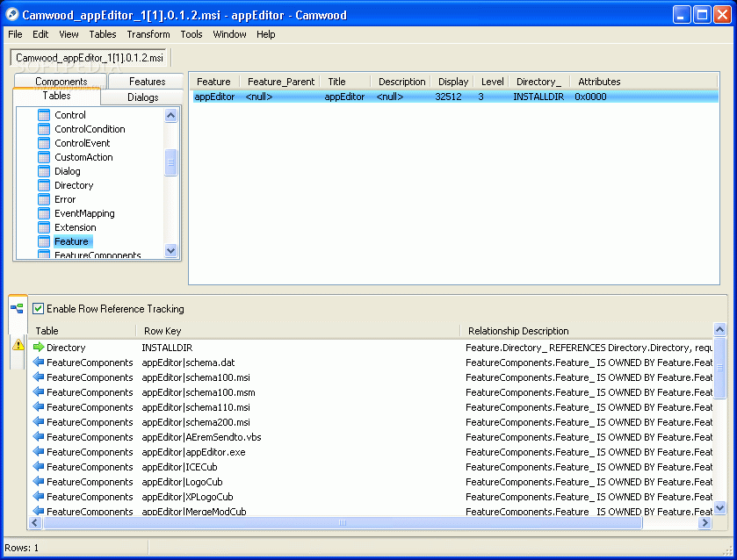Screen dimensions: 737x560
Task: Open the Transform menu
Action: 148,34
